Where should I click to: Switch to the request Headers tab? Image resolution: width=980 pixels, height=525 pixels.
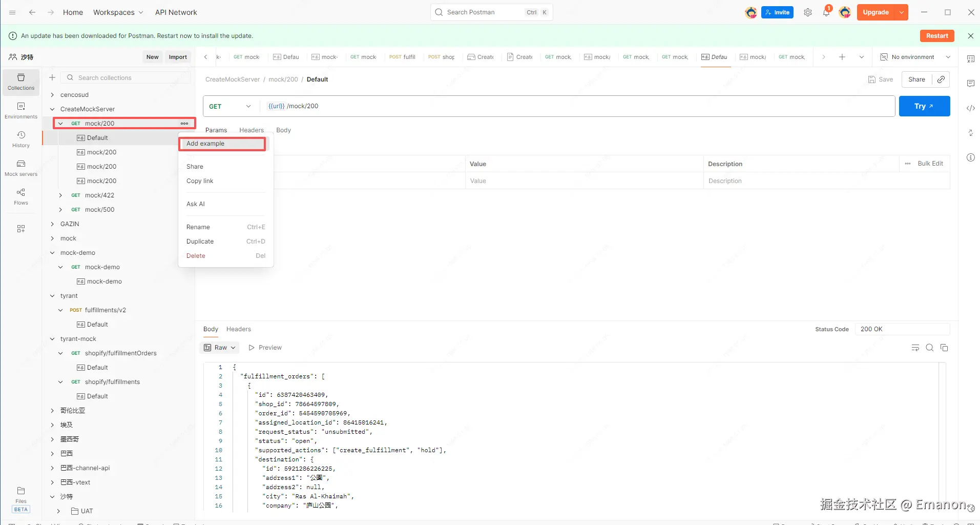(252, 130)
